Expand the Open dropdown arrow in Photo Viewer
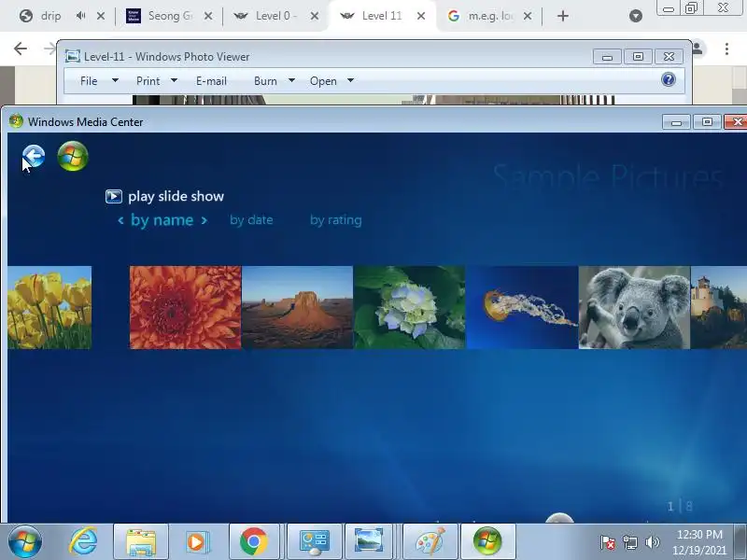This screenshot has width=747, height=560. (351, 80)
